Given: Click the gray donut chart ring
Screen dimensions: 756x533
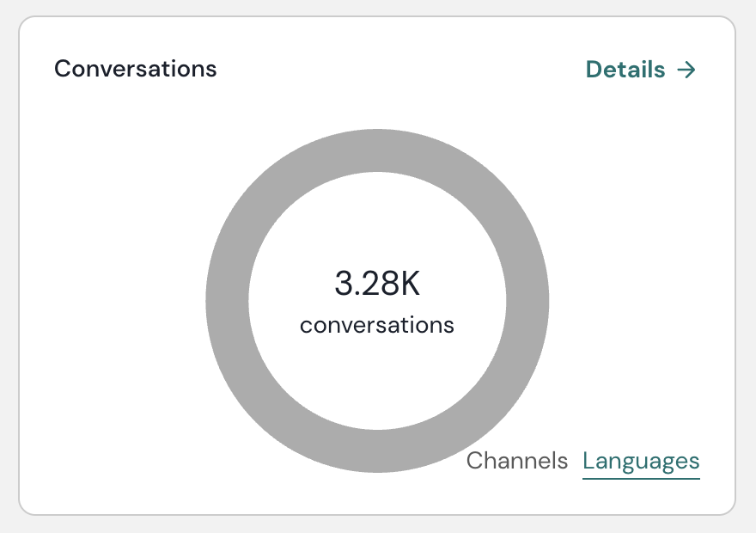Looking at the screenshot, I should pos(228,301).
